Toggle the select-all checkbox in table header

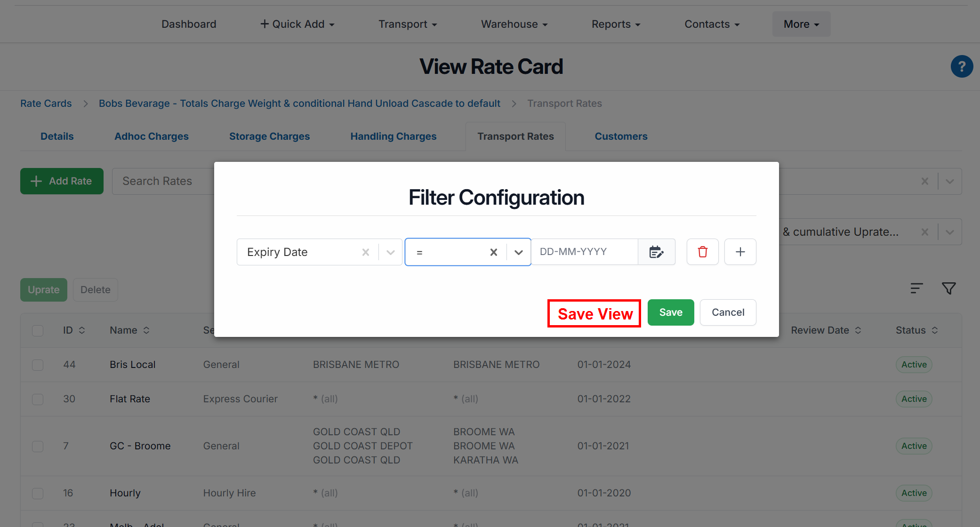tap(38, 330)
